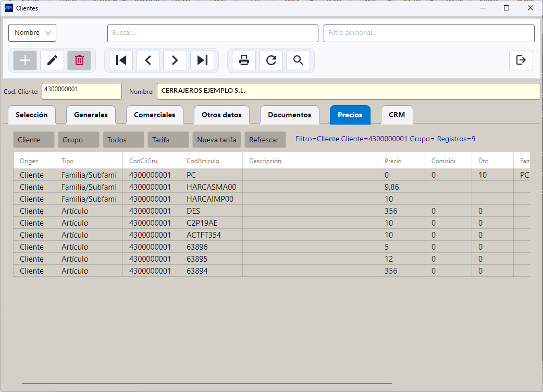Click the Nombre client name field
The width and height of the screenshot is (543, 392).
(349, 91)
